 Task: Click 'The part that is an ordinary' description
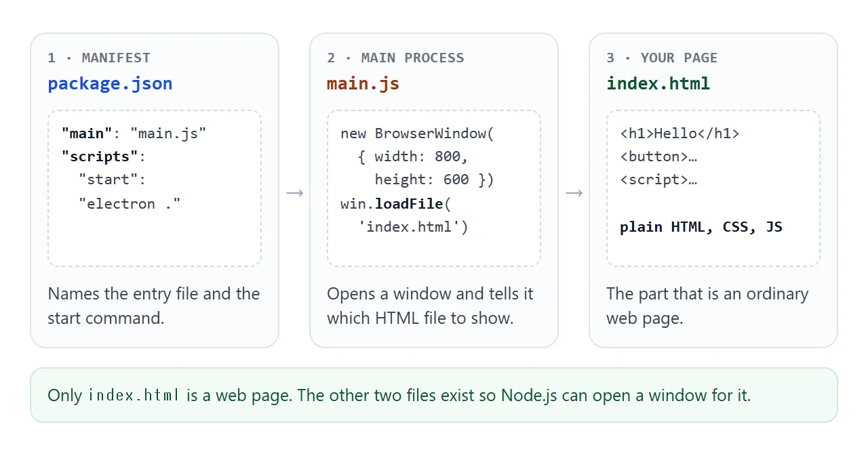coord(707,306)
